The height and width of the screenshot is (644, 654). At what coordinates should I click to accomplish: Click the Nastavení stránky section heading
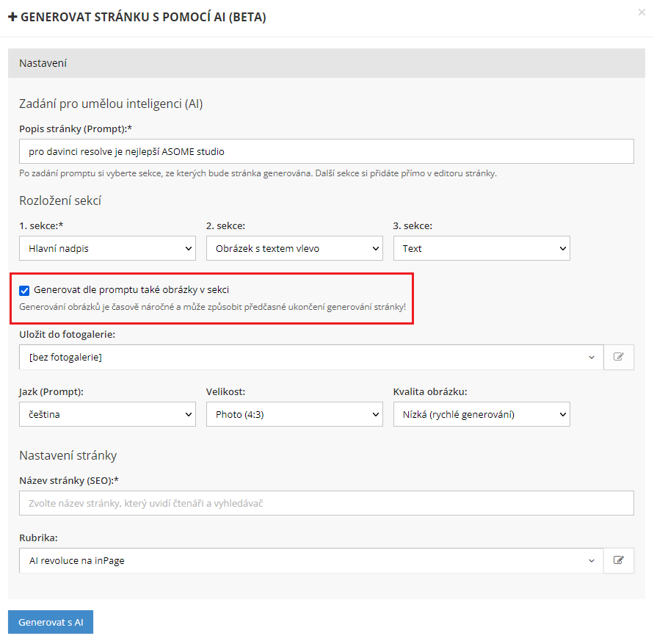tap(68, 455)
